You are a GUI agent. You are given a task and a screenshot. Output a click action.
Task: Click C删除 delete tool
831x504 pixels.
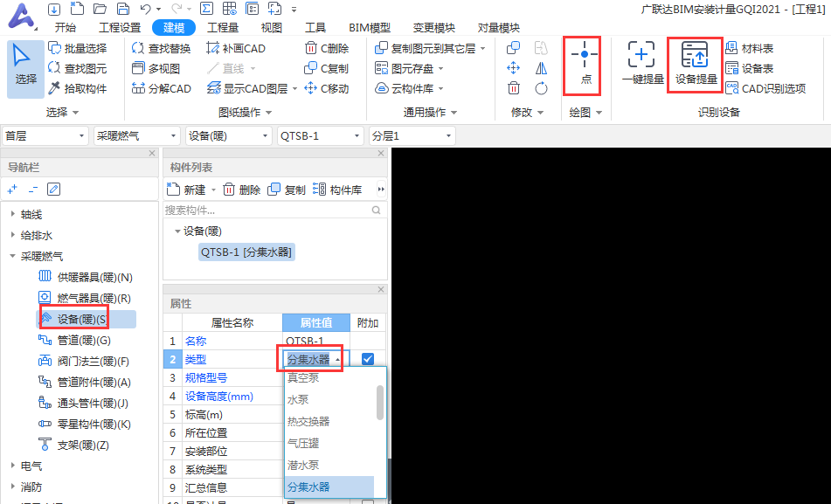tap(327, 48)
